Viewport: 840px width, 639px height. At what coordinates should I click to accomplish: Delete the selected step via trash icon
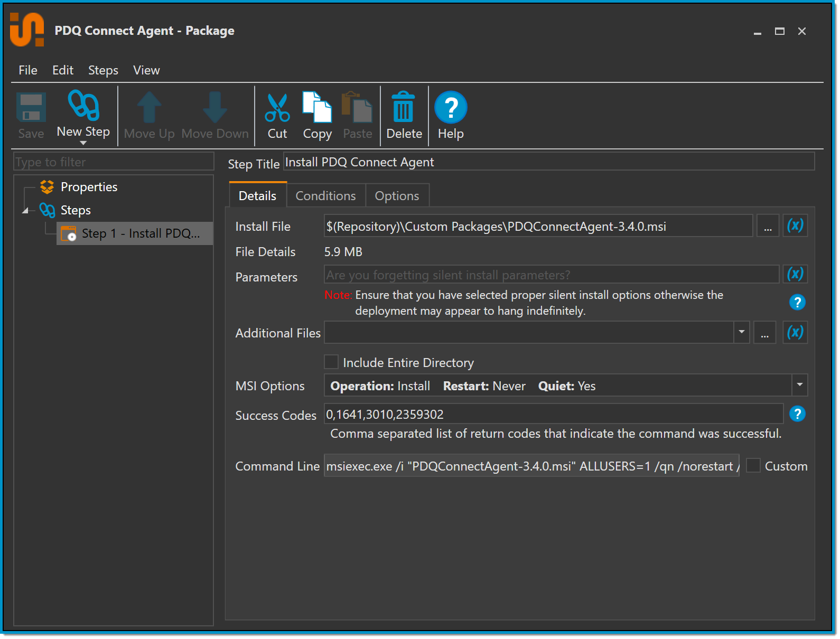click(x=404, y=107)
